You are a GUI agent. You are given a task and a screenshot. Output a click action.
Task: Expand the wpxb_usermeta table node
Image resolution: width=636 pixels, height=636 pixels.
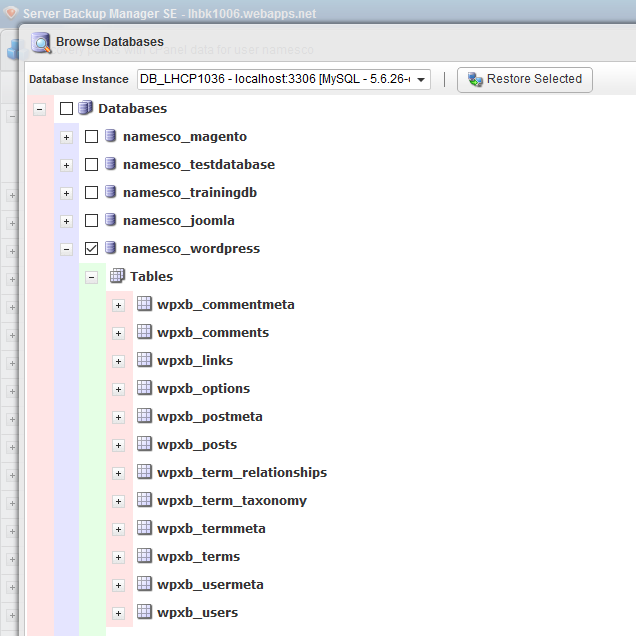tap(118, 585)
